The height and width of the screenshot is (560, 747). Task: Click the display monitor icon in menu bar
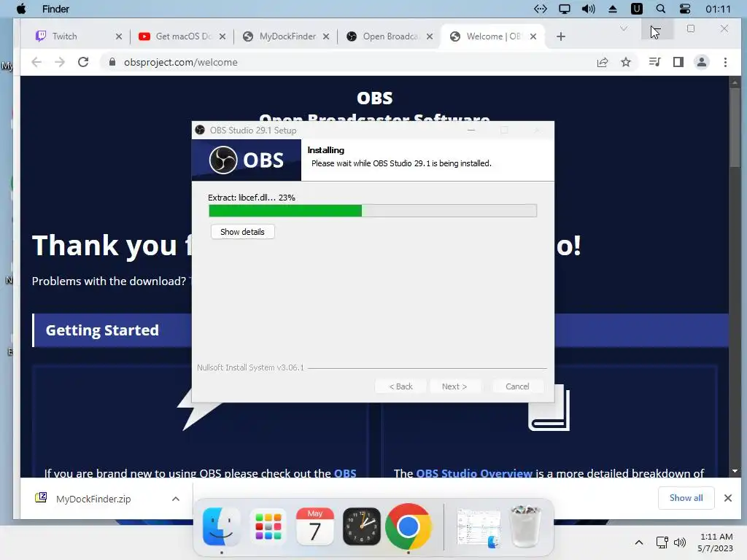(565, 9)
